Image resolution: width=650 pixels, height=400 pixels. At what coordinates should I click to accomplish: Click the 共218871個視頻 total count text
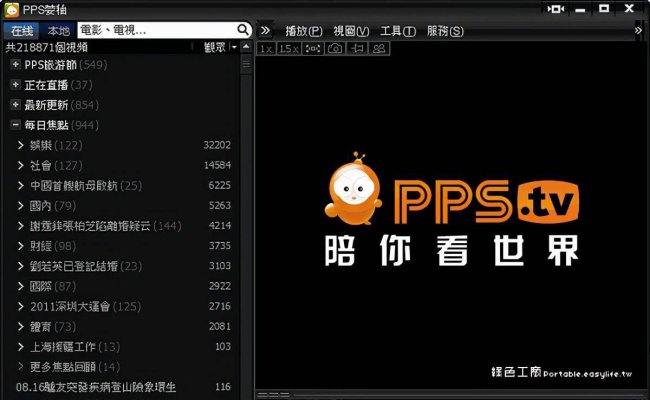46,47
